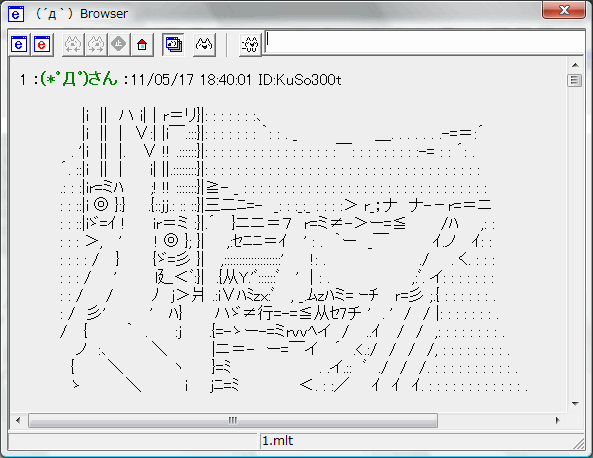Click the vertical scrollbar down arrow
This screenshot has height=458, width=593.
[575, 404]
